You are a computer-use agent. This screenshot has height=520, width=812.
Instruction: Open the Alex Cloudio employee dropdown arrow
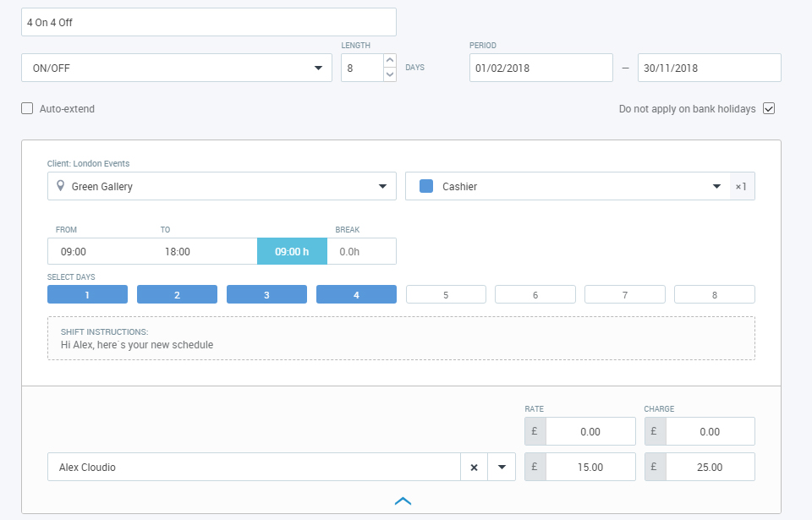[x=502, y=467]
